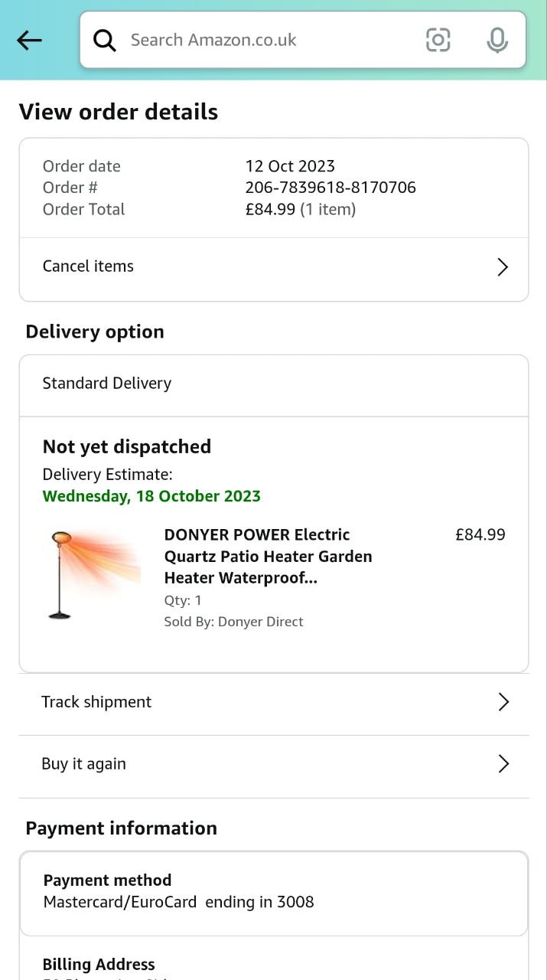Tap chevron beside Buy it again
547x980 pixels.
[x=503, y=764]
